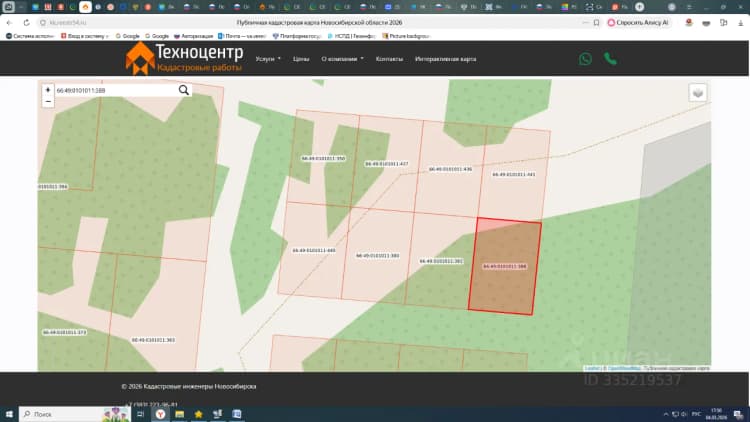Click the green phone call icon

(x=610, y=59)
